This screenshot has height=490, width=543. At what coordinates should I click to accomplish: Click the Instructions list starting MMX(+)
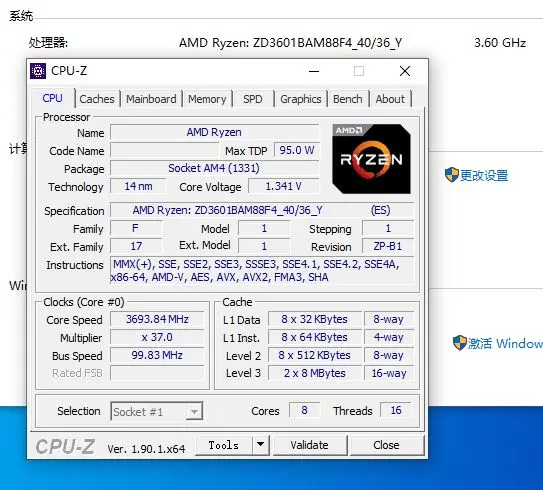(262, 270)
